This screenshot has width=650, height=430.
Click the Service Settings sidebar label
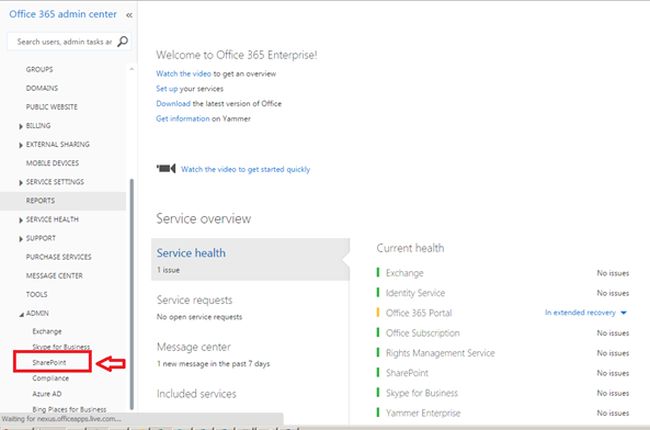(x=55, y=182)
